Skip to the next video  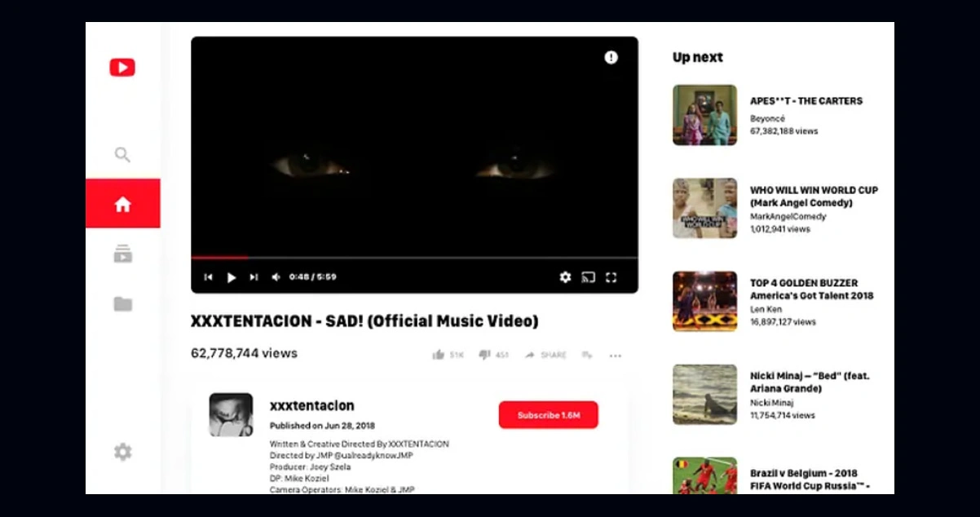point(254,277)
